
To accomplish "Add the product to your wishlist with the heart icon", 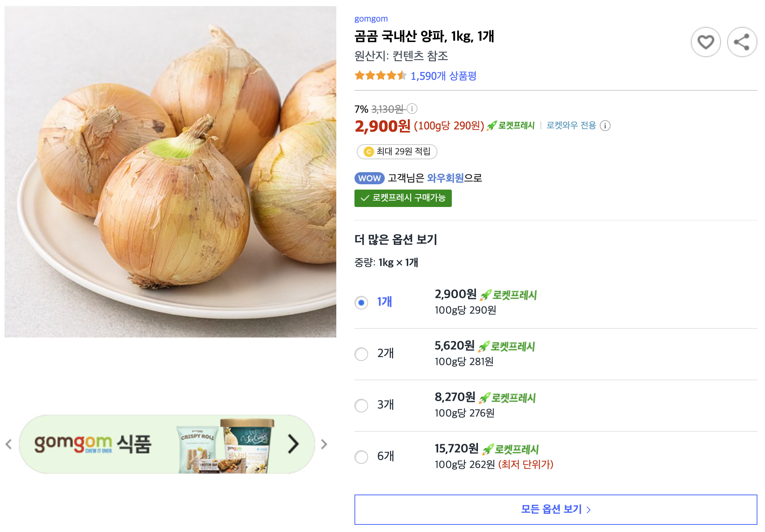I will coord(706,42).
